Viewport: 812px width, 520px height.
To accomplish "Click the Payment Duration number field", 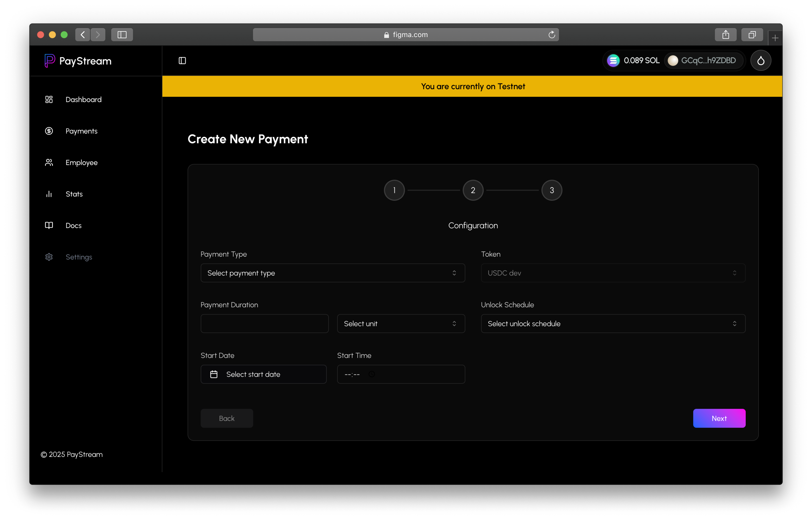I will coord(264,324).
